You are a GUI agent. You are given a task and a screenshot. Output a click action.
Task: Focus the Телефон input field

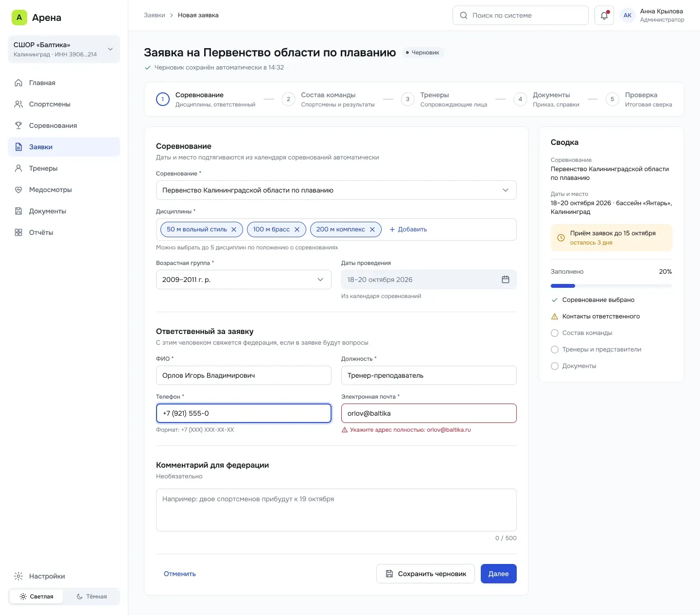tap(244, 413)
